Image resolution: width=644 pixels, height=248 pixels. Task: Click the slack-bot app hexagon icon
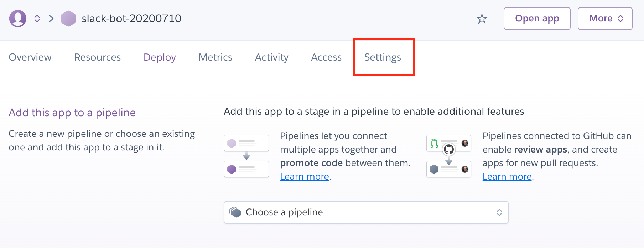pos(68,19)
